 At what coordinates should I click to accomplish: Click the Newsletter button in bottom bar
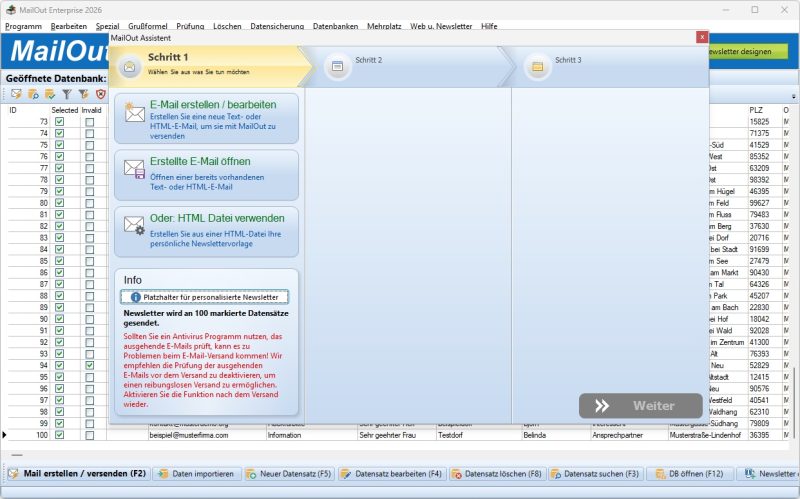[769, 473]
